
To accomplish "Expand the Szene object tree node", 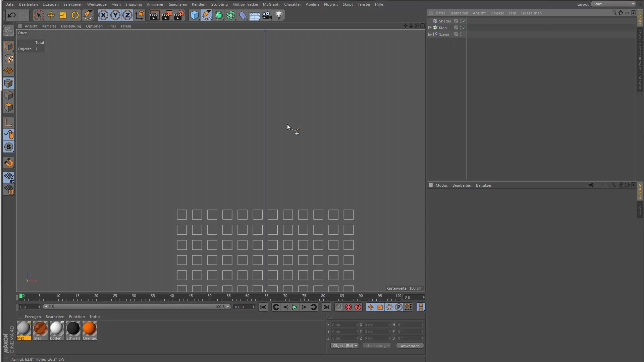I will point(430,35).
